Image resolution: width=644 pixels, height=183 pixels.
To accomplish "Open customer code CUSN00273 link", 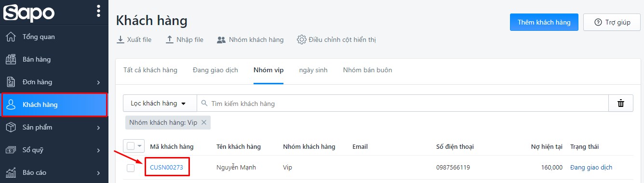I will tap(166, 167).
